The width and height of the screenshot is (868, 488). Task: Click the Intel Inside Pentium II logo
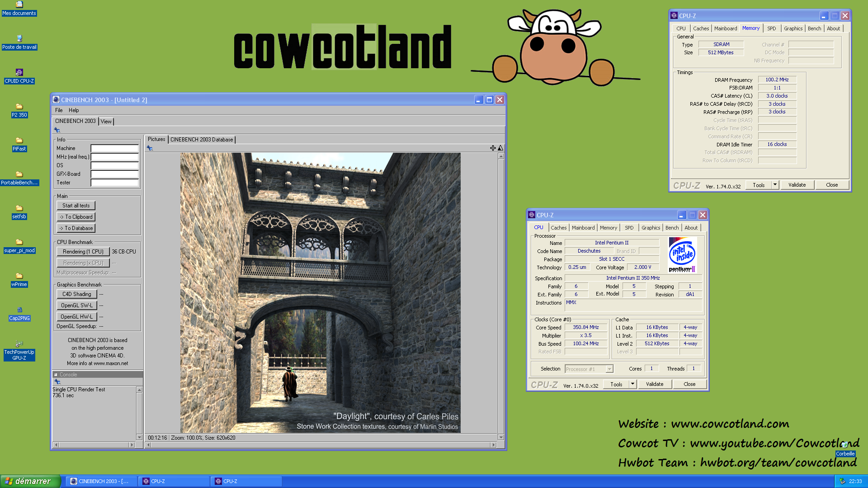[x=682, y=255]
